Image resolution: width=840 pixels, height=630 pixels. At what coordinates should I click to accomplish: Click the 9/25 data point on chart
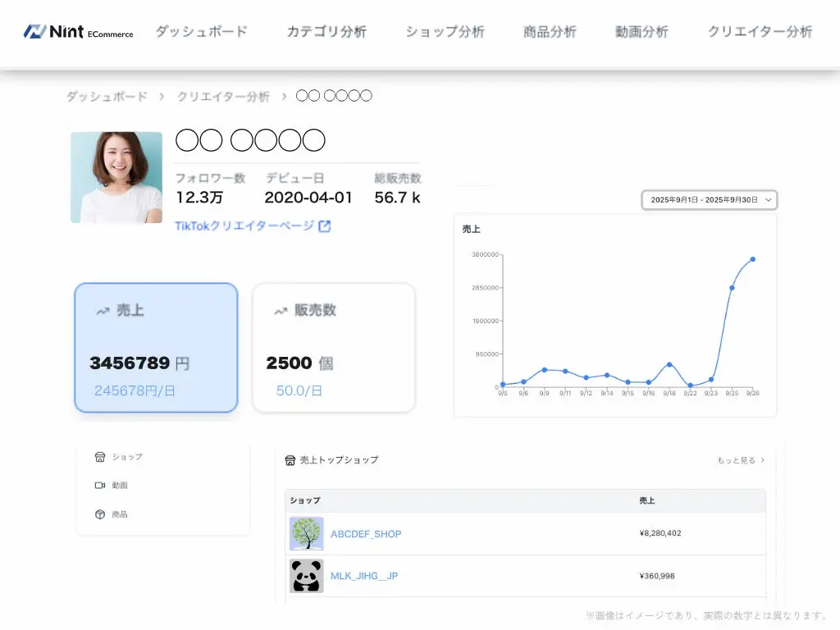tap(732, 288)
